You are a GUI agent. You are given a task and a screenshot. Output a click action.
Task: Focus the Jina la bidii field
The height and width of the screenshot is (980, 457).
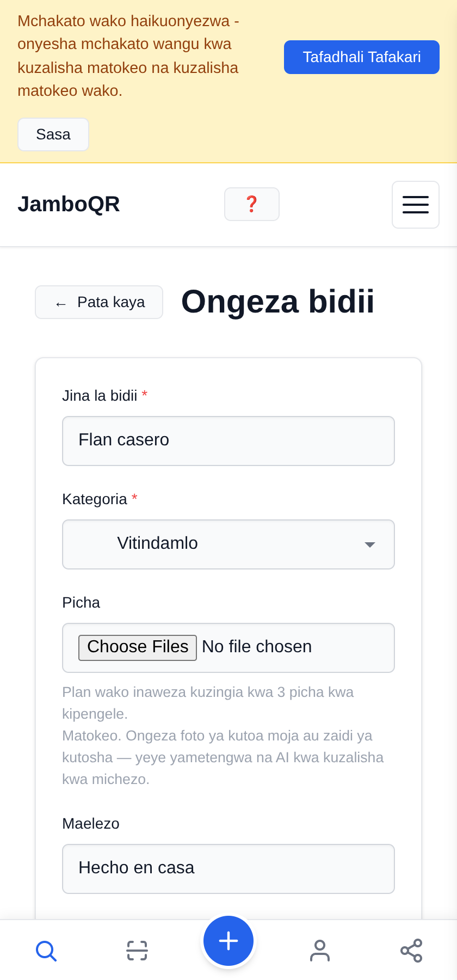(x=228, y=441)
